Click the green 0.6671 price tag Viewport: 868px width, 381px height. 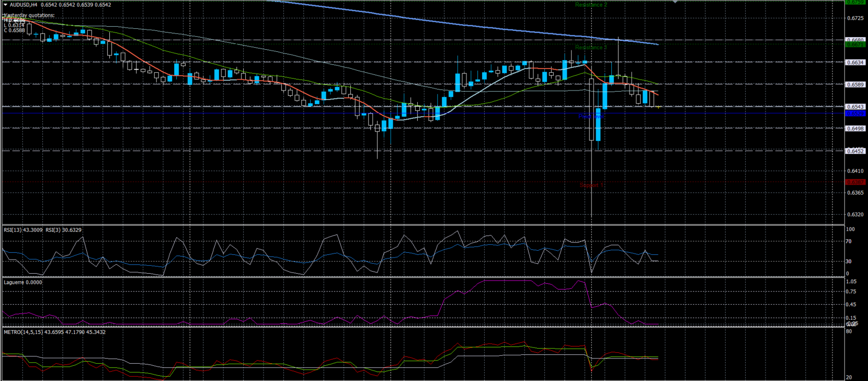[x=855, y=45]
